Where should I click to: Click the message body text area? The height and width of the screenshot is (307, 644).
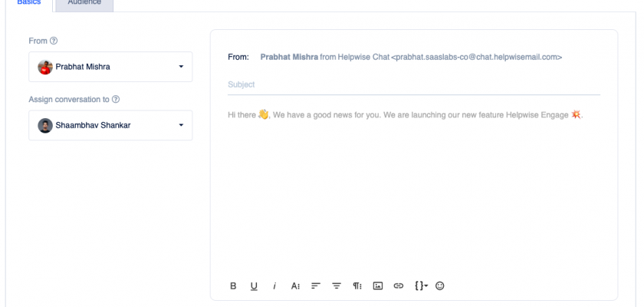point(414,192)
